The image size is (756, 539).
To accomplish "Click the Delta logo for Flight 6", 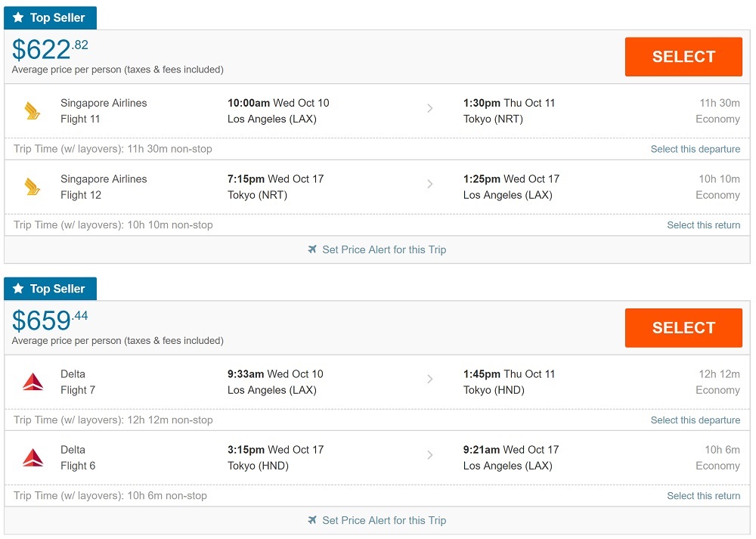I will [x=33, y=457].
